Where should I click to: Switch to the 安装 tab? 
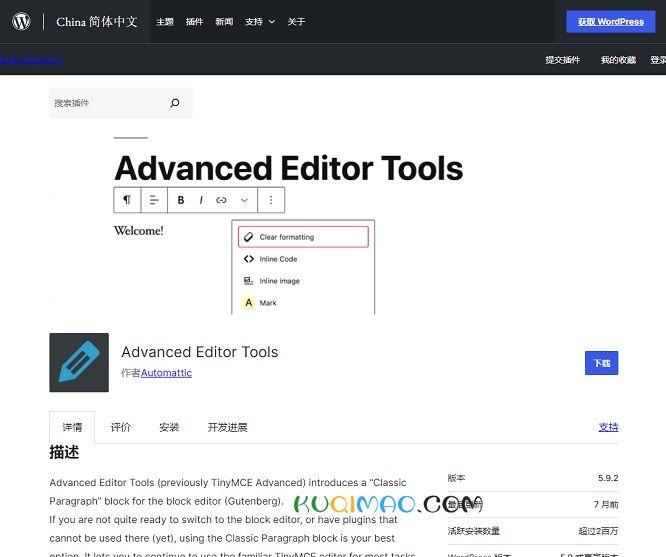pos(169,427)
